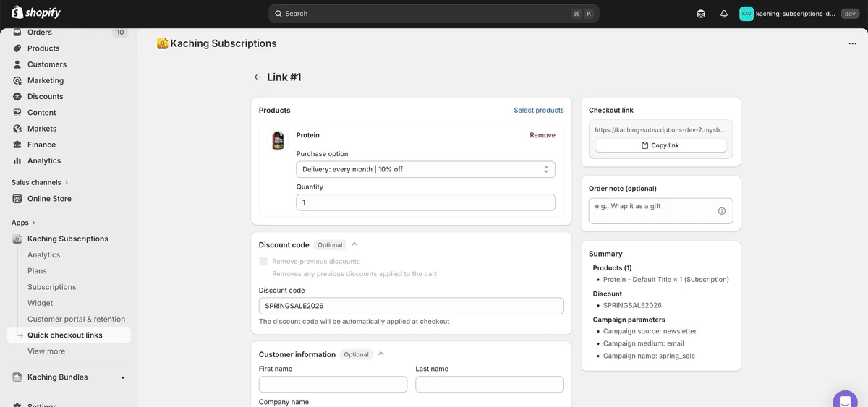Open the Sidekick assistant icon in top bar
This screenshot has width=868, height=407.
click(701, 14)
